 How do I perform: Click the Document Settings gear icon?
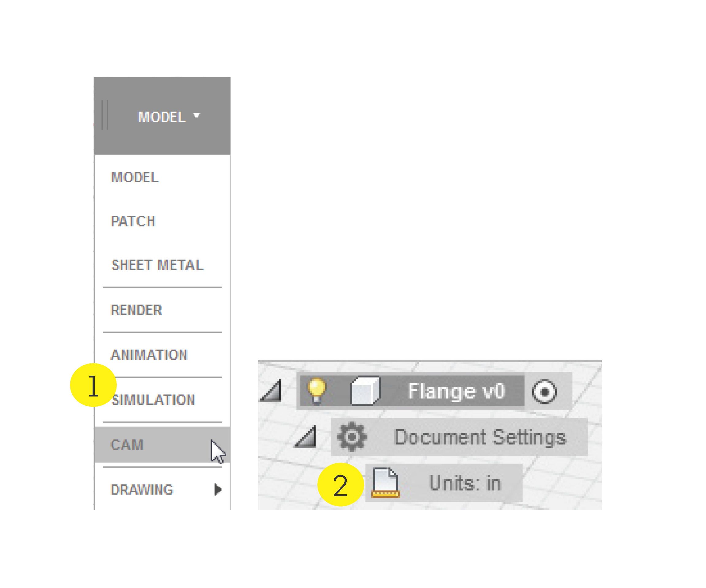352,437
